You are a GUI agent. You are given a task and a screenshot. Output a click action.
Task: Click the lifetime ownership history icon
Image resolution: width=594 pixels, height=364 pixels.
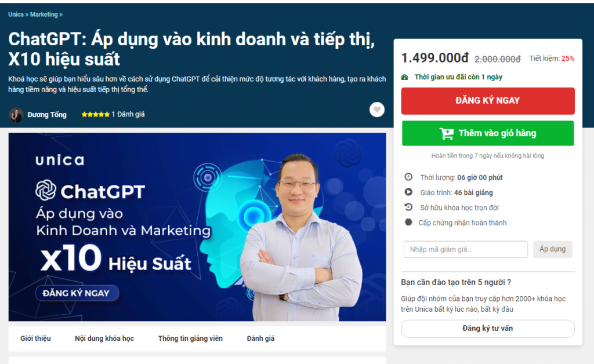[408, 208]
